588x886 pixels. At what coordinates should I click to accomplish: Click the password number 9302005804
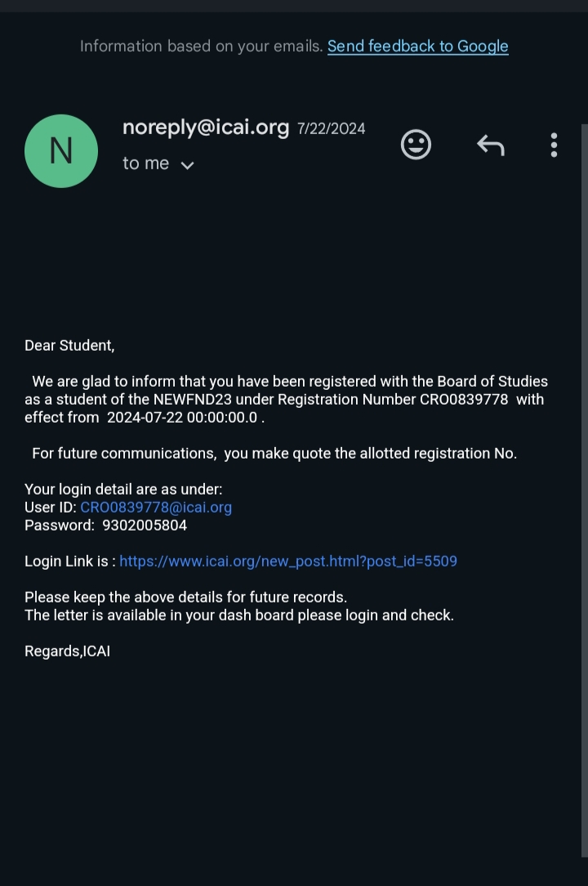click(145, 526)
